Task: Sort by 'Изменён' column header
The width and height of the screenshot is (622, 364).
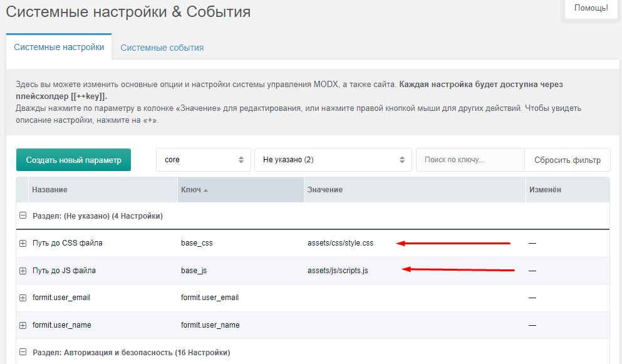Action: (x=568, y=190)
